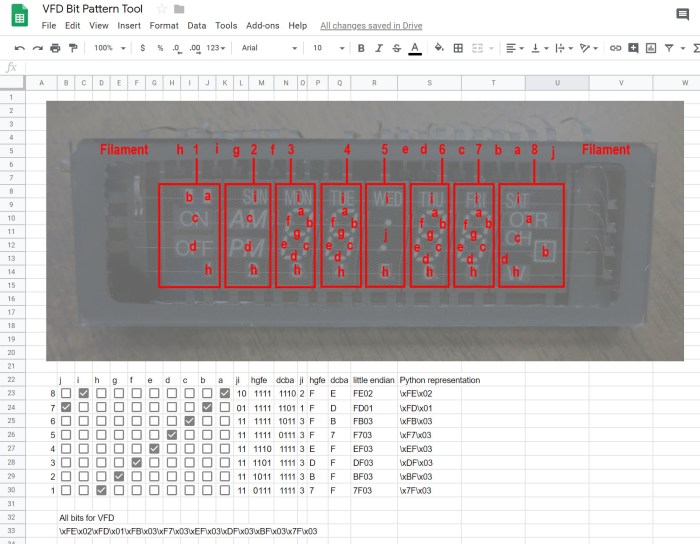Open the Arial font dropdown
700x544 pixels.
[269, 48]
